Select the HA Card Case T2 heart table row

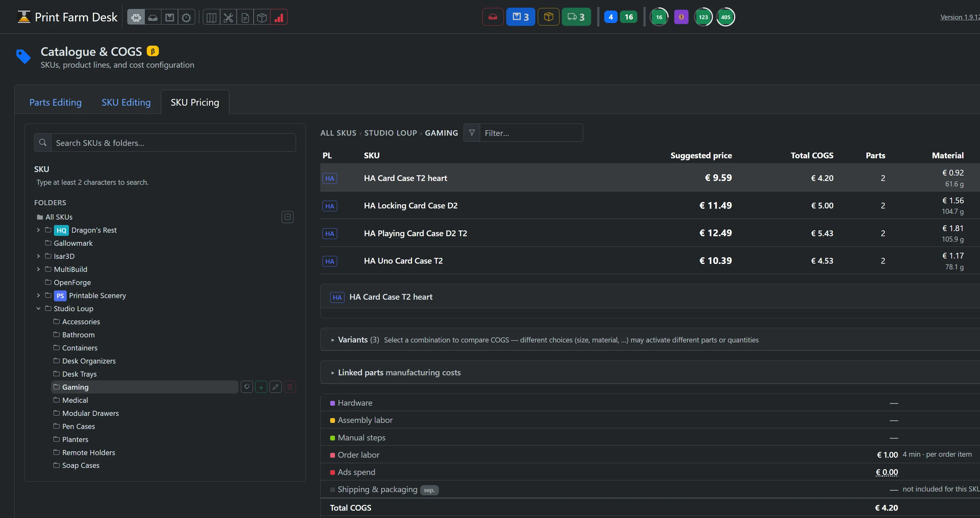[x=650, y=178]
